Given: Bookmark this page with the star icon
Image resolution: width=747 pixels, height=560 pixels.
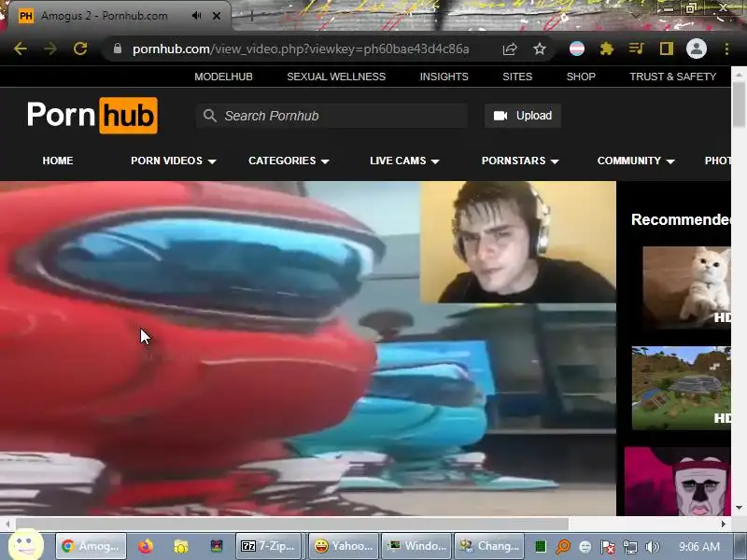Looking at the screenshot, I should tap(540, 49).
